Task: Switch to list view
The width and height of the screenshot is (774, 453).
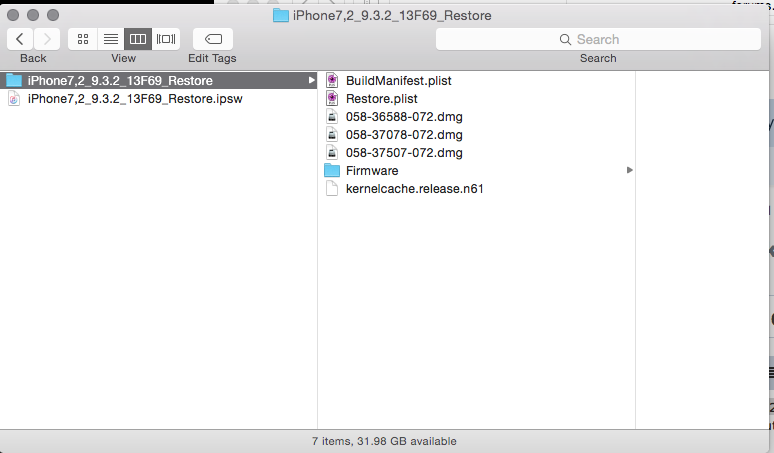Action: pos(111,39)
